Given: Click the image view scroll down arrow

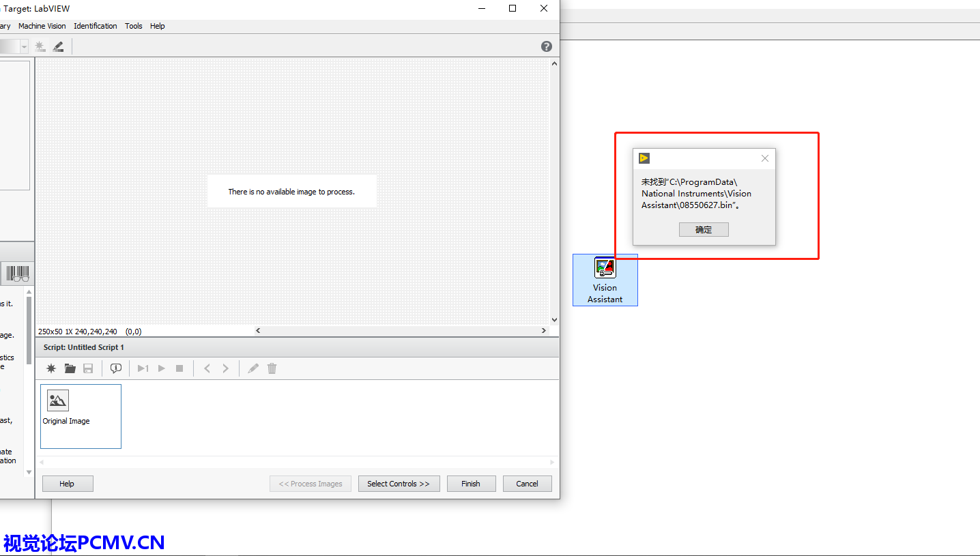Looking at the screenshot, I should (554, 319).
